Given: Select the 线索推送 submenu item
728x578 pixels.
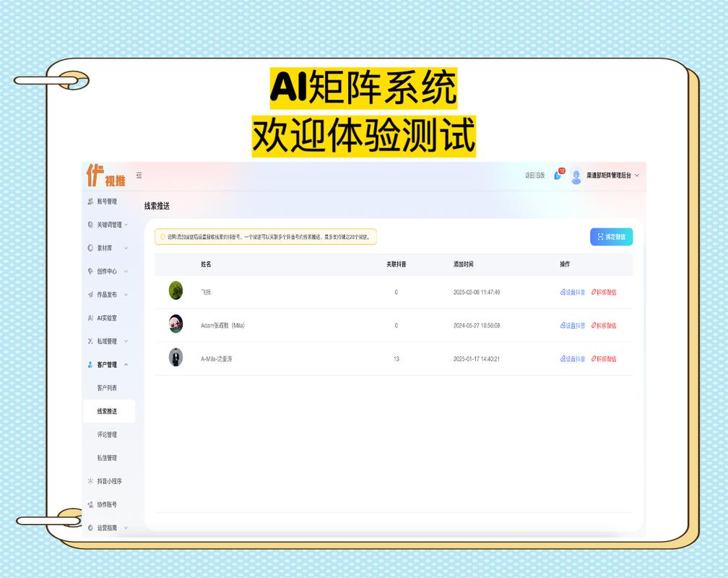Looking at the screenshot, I should point(109,411).
